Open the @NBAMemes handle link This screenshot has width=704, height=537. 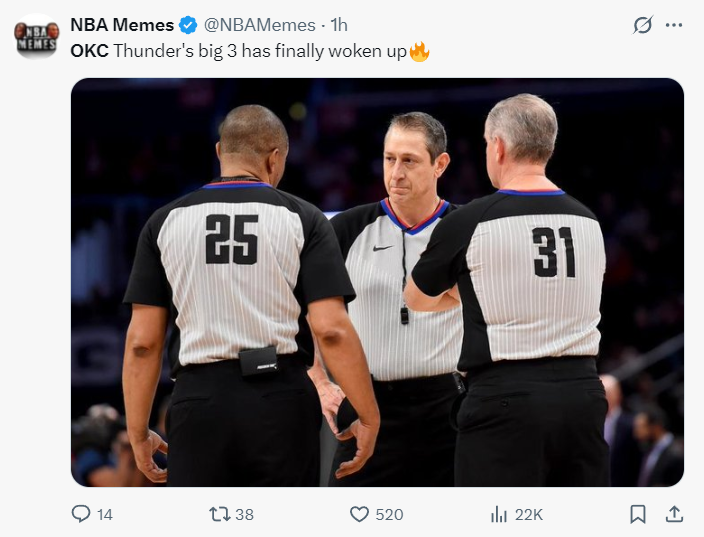point(260,25)
